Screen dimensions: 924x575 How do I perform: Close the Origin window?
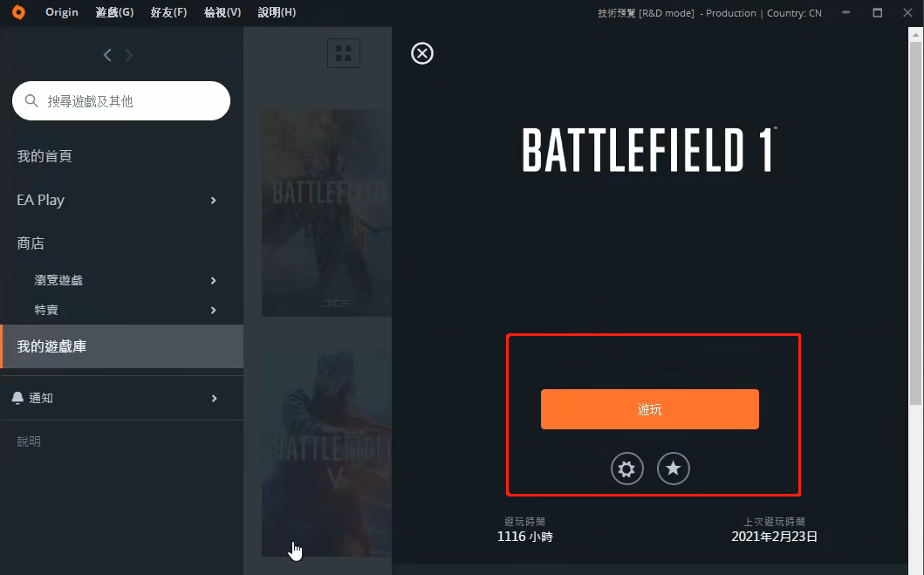[908, 12]
